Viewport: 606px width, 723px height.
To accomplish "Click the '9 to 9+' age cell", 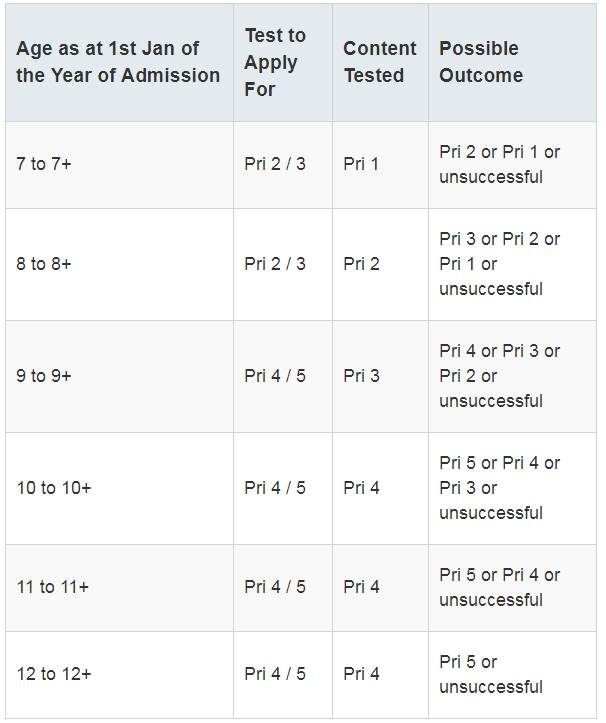I will click(x=44, y=376).
